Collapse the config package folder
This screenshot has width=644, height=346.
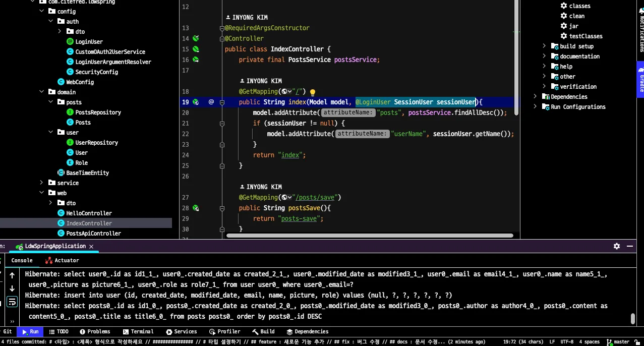(x=42, y=11)
